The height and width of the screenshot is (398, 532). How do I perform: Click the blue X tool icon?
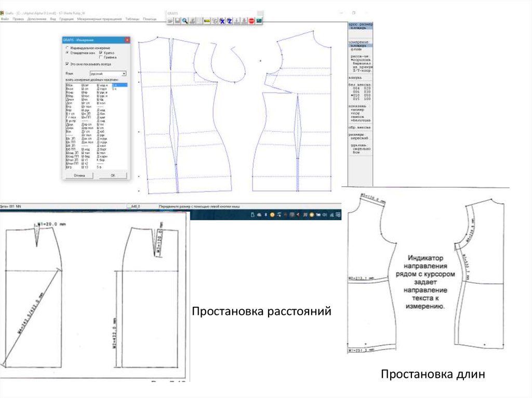coord(222,21)
